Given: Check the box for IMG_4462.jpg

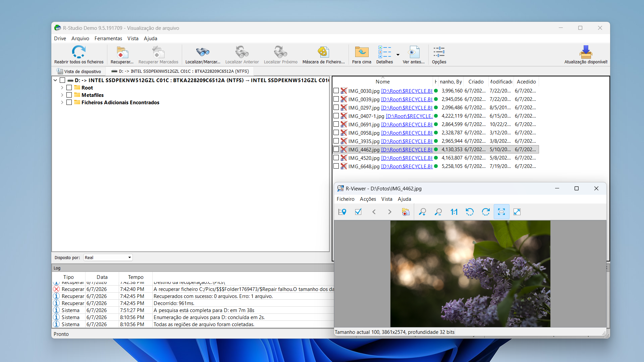Looking at the screenshot, I should tap(336, 149).
